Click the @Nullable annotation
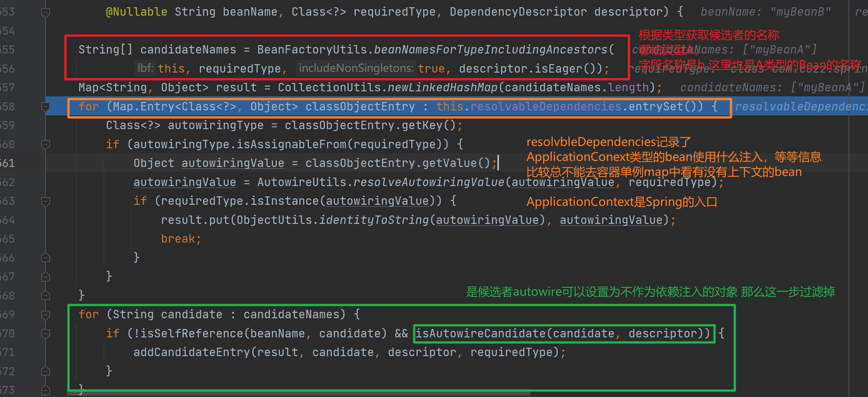 136,12
